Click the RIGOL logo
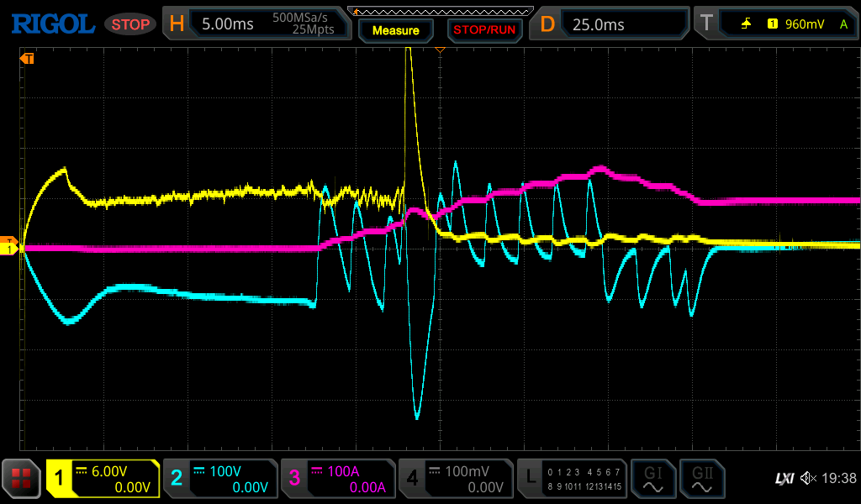 [x=52, y=24]
